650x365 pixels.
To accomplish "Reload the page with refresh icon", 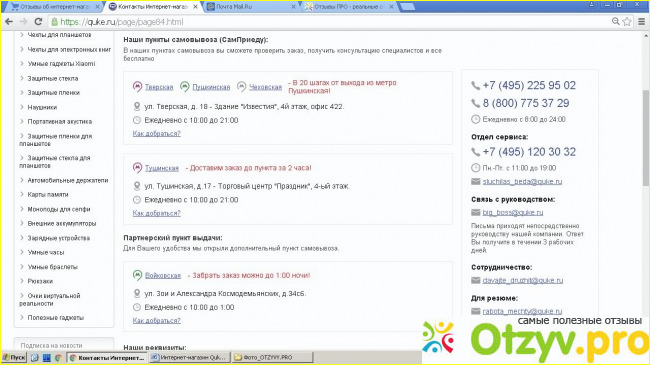I will click(38, 22).
